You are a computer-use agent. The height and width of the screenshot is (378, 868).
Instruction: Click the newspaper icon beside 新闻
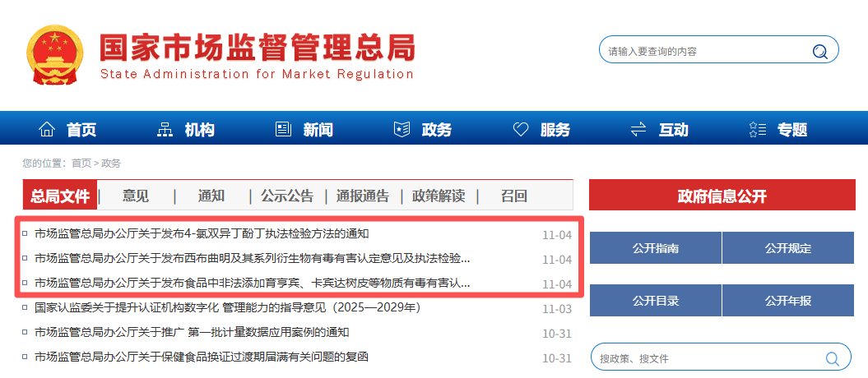tap(283, 130)
